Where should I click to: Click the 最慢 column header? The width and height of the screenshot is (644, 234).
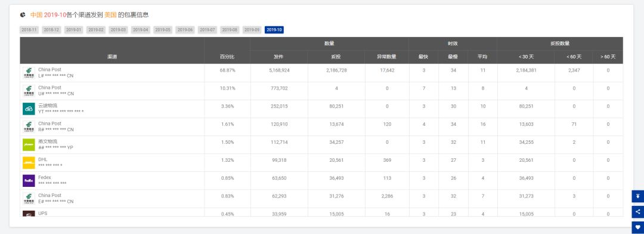(453, 57)
